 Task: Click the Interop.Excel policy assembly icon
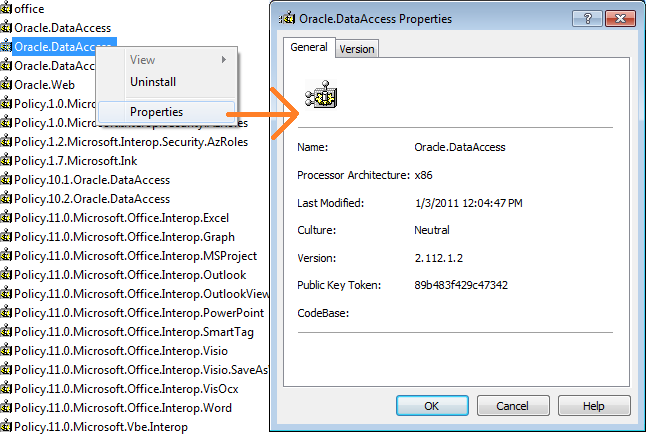pos(6,218)
